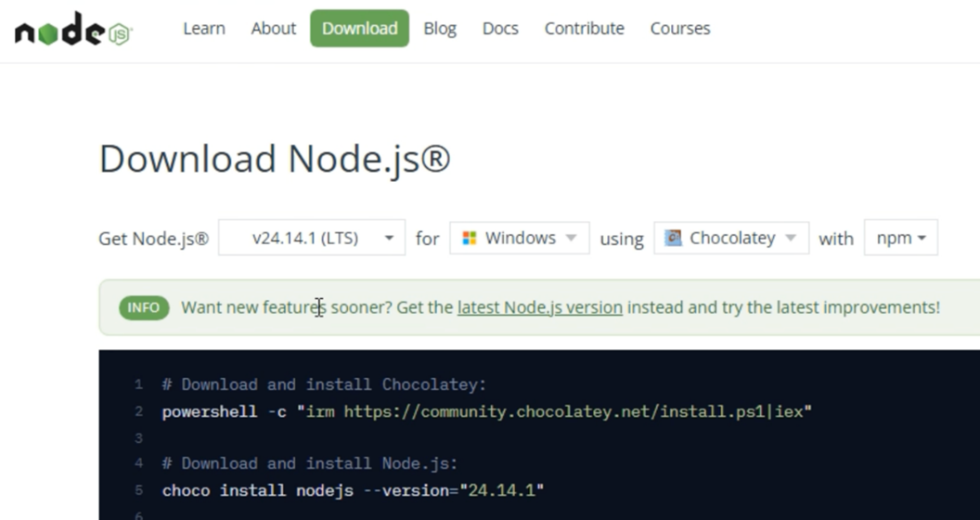
Task: Go to the About section
Action: coord(273,29)
